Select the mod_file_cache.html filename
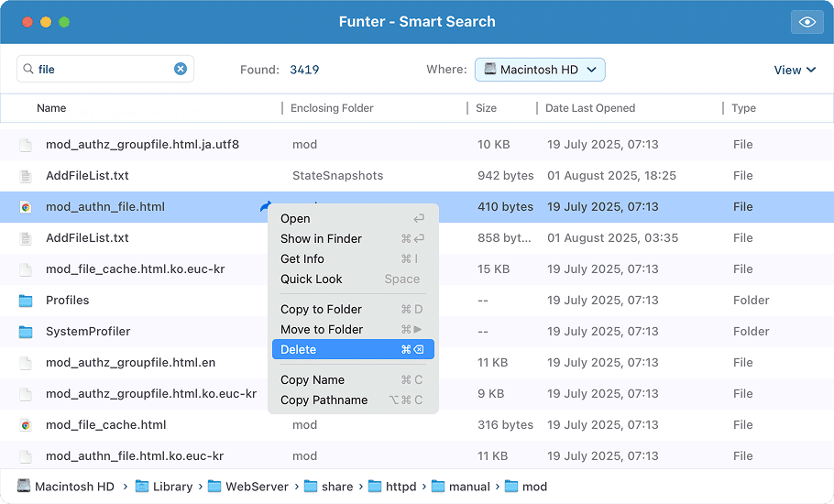Viewport: 834px width, 504px height. pyautogui.click(x=105, y=425)
